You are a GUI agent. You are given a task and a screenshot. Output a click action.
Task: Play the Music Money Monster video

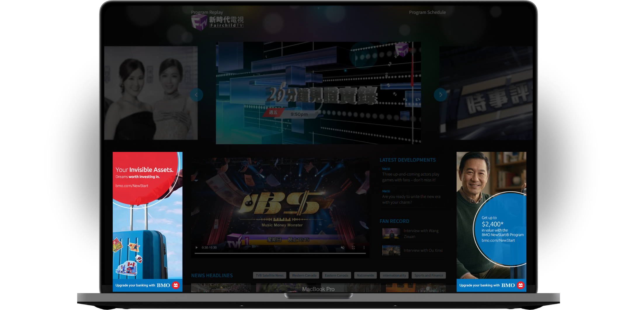coord(197,247)
